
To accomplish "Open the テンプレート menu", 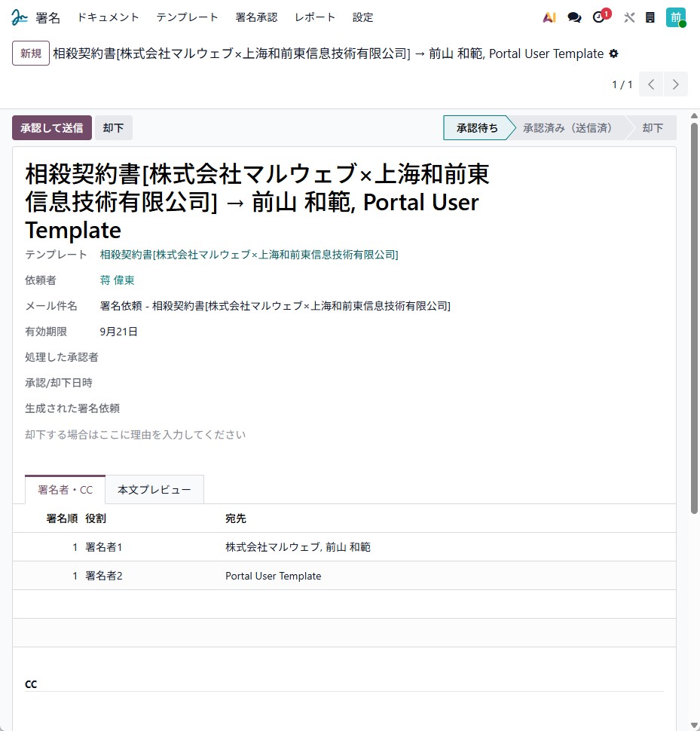I will tap(188, 18).
